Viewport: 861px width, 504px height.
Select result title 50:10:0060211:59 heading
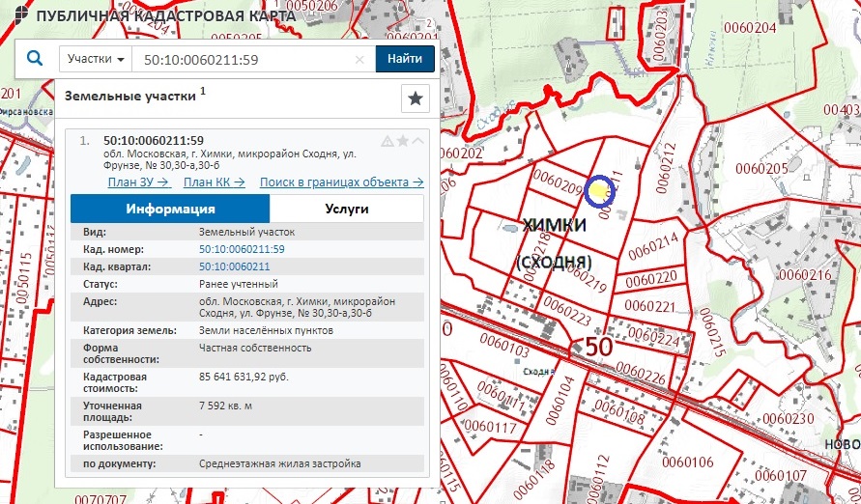153,140
